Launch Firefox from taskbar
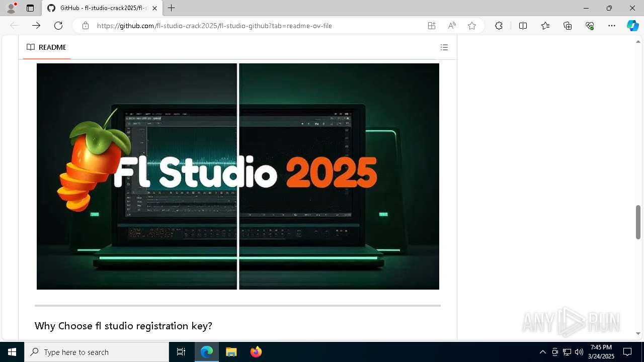Viewport: 644px width, 362px height. click(x=256, y=352)
